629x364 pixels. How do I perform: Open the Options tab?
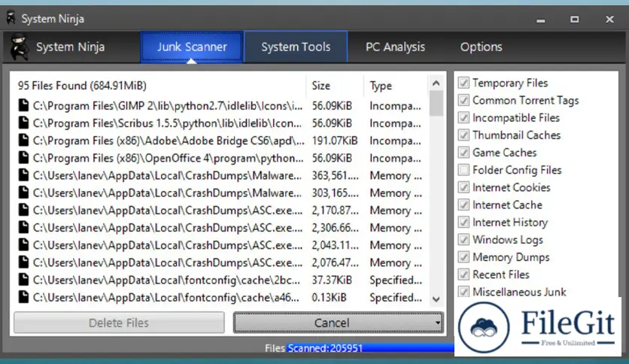481,47
